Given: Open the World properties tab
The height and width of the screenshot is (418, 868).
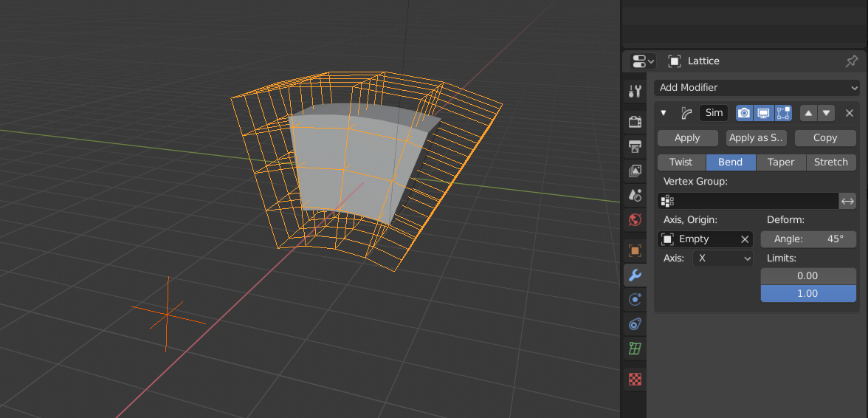Looking at the screenshot, I should click(635, 220).
